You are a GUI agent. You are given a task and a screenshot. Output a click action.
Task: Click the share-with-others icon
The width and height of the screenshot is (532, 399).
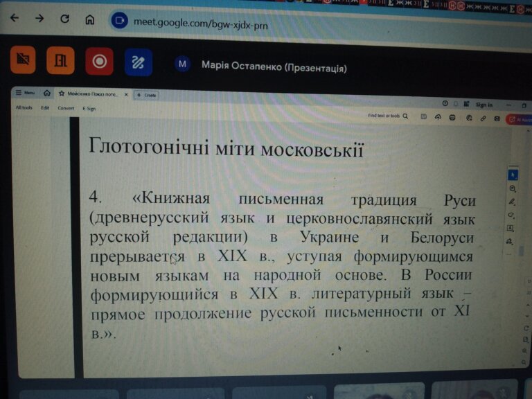469,118
